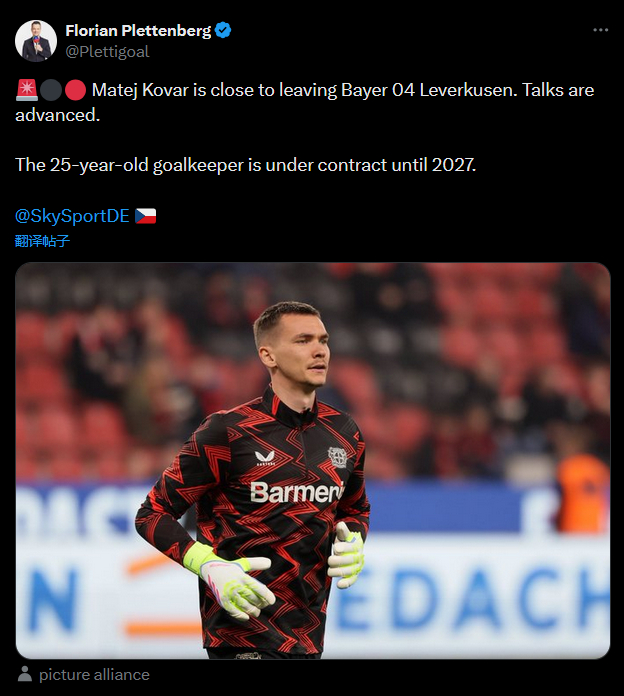This screenshot has height=696, width=624.
Task: Click the goalkeeper's yellow glove in photo
Action: [x=229, y=581]
